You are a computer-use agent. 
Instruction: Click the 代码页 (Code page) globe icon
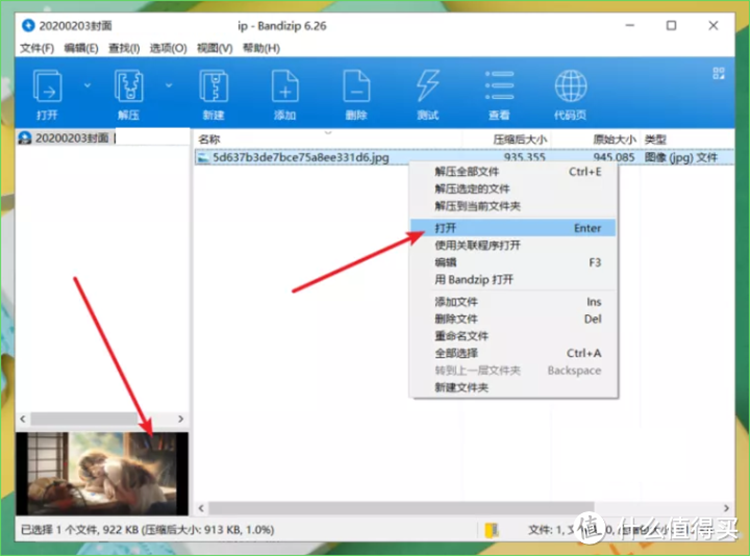[x=571, y=86]
